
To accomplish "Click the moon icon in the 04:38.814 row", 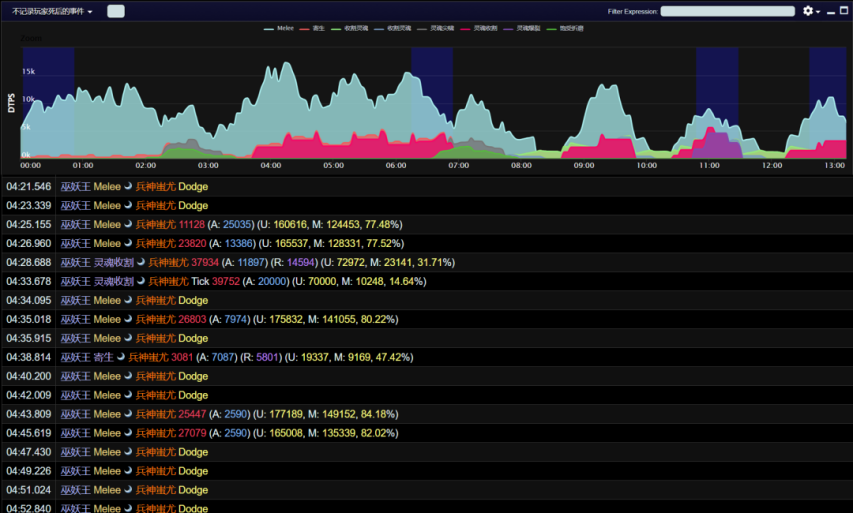I will [122, 357].
